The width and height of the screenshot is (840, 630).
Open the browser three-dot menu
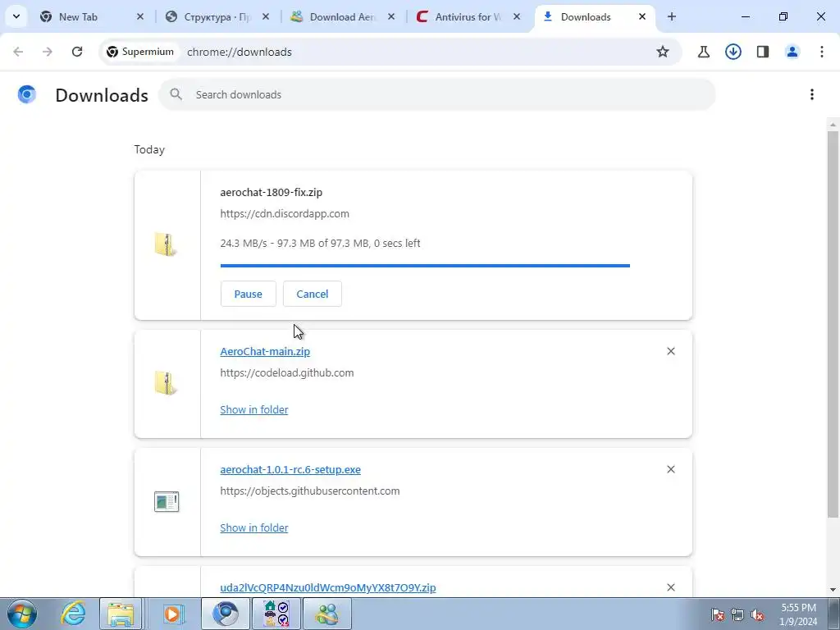pyautogui.click(x=822, y=52)
